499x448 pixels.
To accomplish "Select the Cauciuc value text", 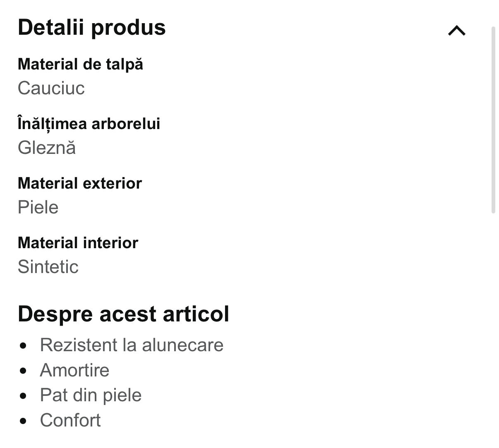I will point(51,88).
